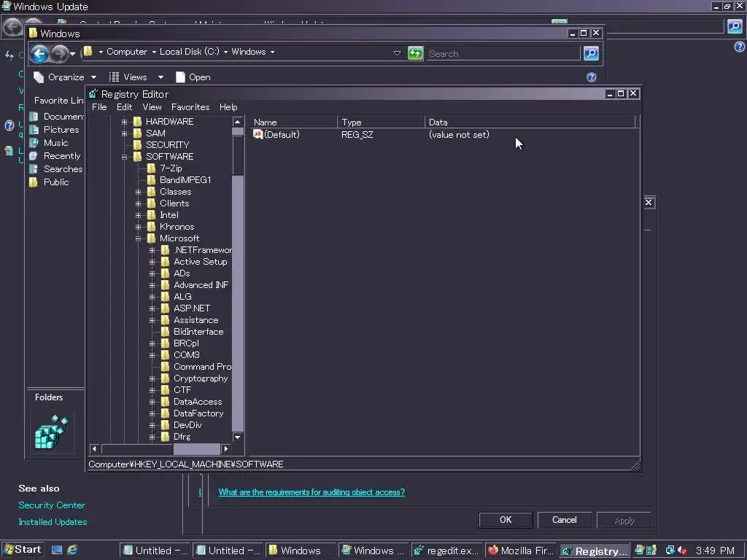Select the (Default) string value icon

[258, 134]
